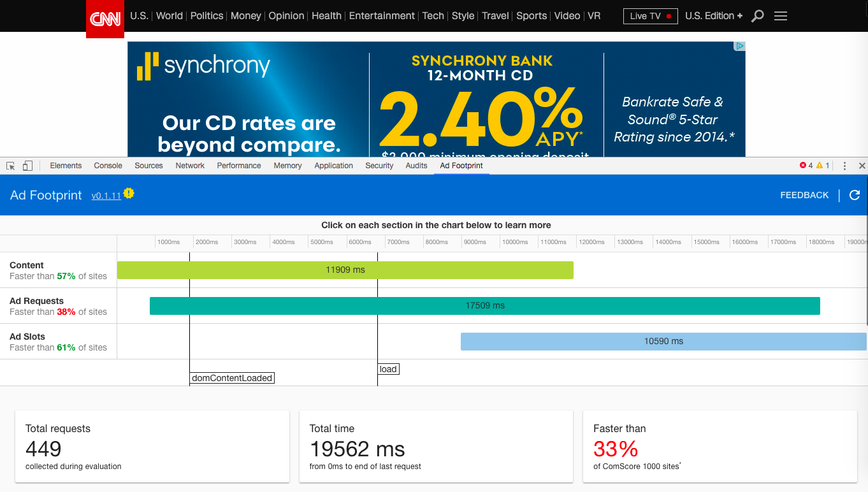Select the Ad Footprint tab
The image size is (868, 492).
tap(461, 166)
